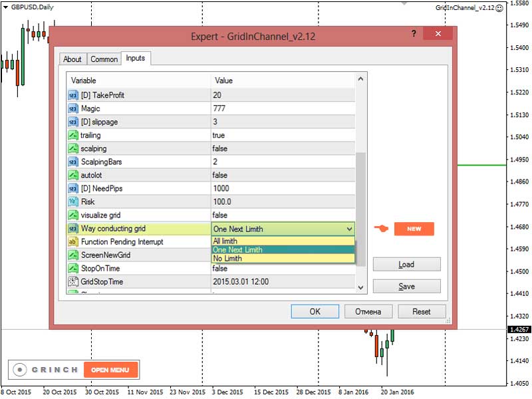Confirm settings with the OK button
The image size is (532, 399).
click(315, 311)
